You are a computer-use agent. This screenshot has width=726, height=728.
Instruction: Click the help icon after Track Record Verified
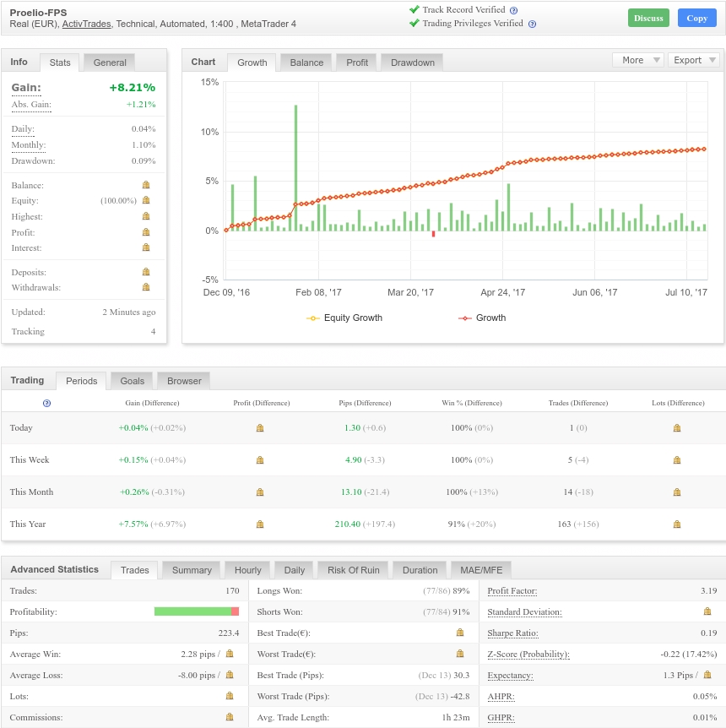pos(513,10)
